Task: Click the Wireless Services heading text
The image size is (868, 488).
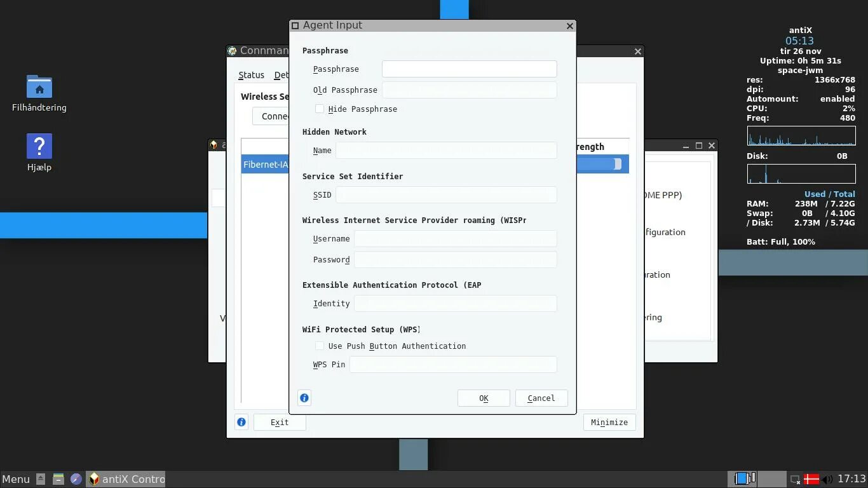Action: [265, 97]
